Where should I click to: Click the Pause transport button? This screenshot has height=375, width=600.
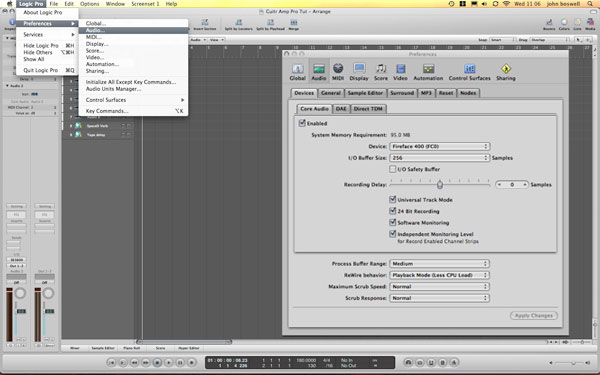tap(180, 362)
